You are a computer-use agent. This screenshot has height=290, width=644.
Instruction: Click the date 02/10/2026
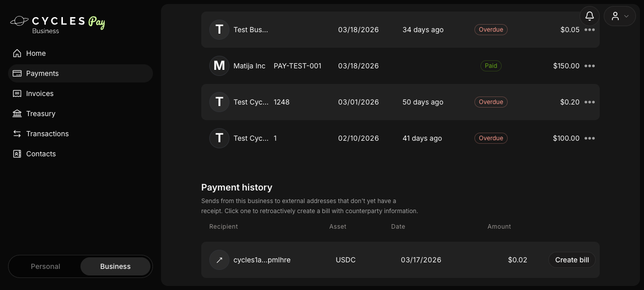tap(358, 138)
